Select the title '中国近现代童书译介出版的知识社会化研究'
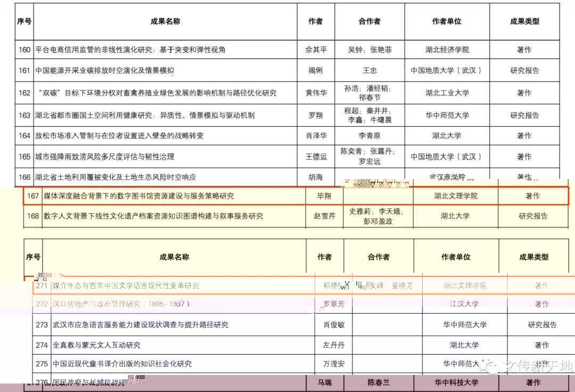The height and width of the screenshot is (392, 575). point(122,364)
